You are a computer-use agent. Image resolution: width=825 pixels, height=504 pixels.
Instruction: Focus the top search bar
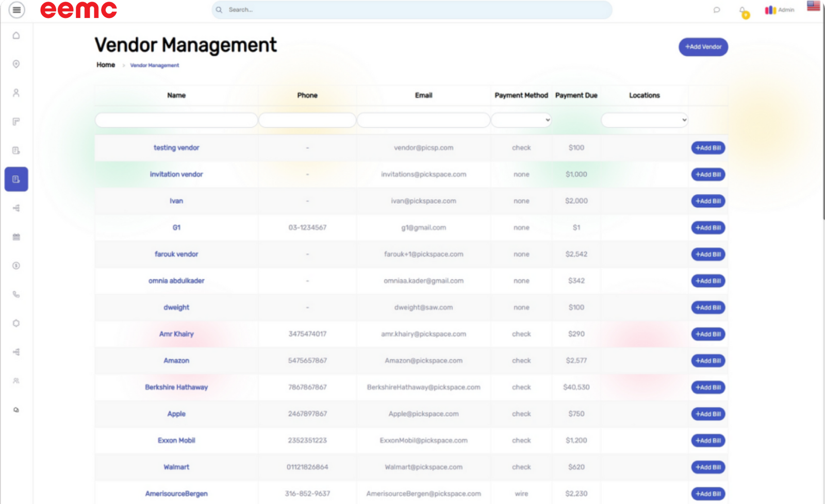point(412,10)
